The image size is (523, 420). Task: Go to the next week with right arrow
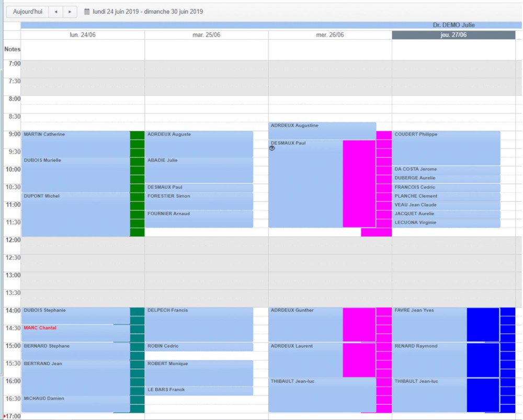coord(70,12)
